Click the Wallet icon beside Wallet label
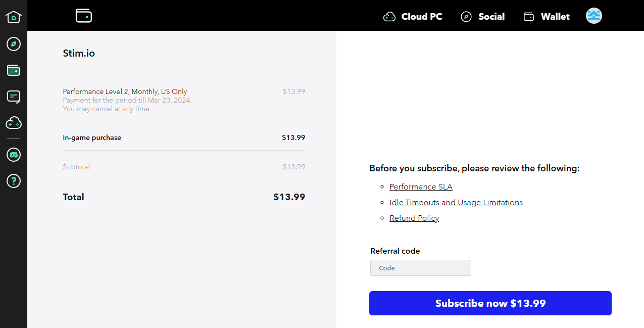The image size is (644, 328). point(529,17)
